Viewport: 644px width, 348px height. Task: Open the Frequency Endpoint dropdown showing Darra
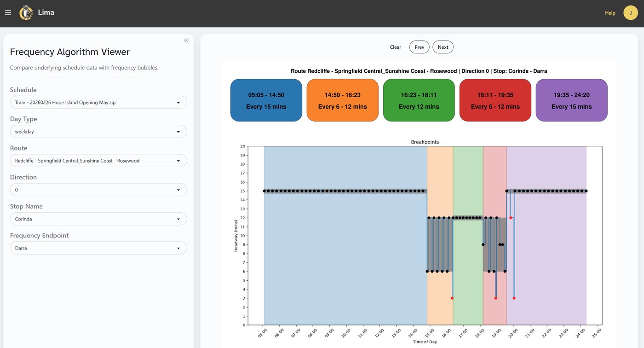(98, 248)
